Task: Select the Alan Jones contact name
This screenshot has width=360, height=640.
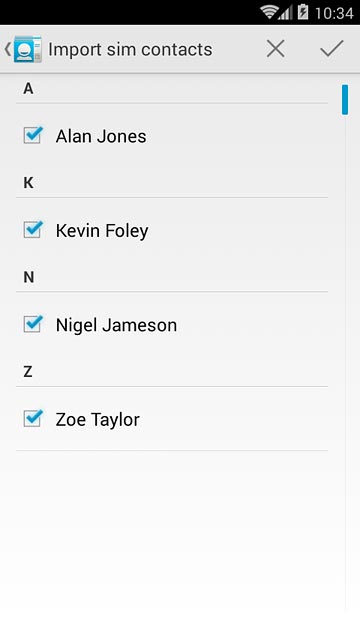Action: point(101,136)
